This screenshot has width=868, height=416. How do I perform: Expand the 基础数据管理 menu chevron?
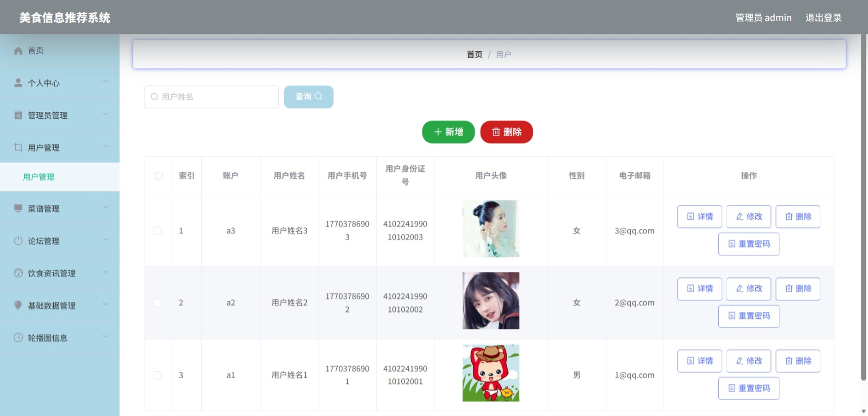tap(105, 304)
